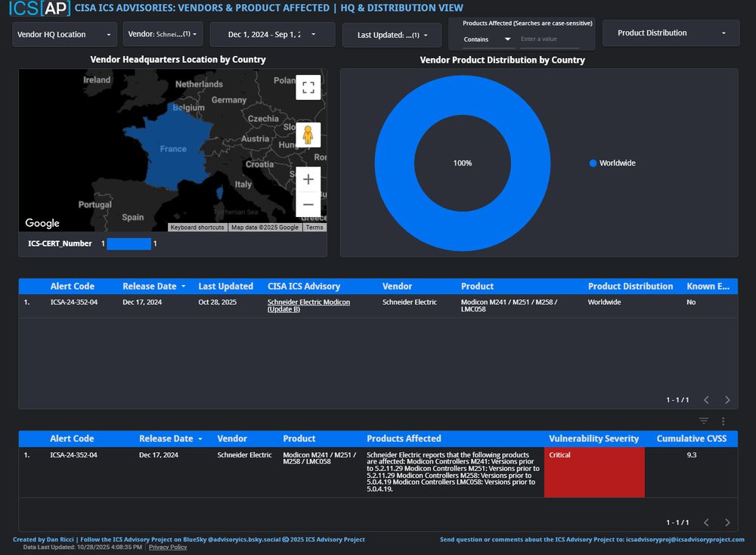Click Keyboard shortcuts on the map
Image resolution: width=756 pixels, height=555 pixels.
[197, 227]
